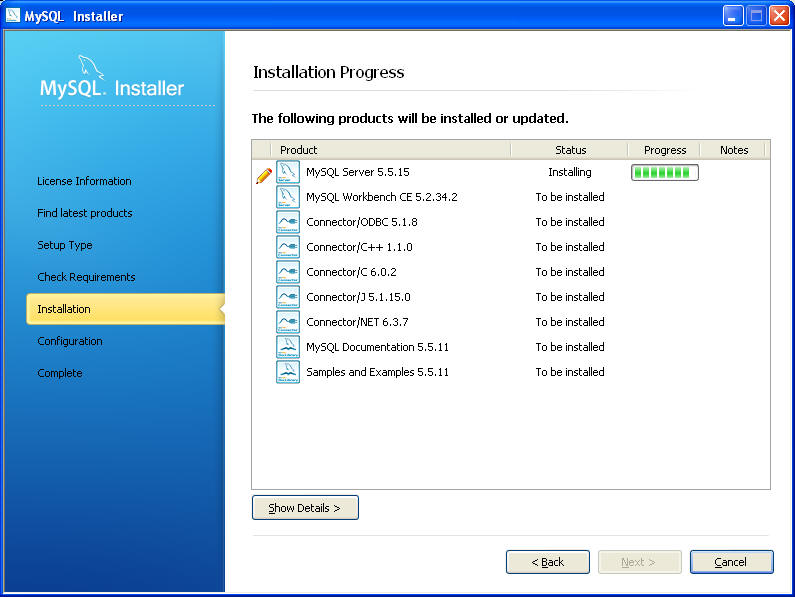Click the Connector/J 5.1.15.0 icon

[x=288, y=297]
